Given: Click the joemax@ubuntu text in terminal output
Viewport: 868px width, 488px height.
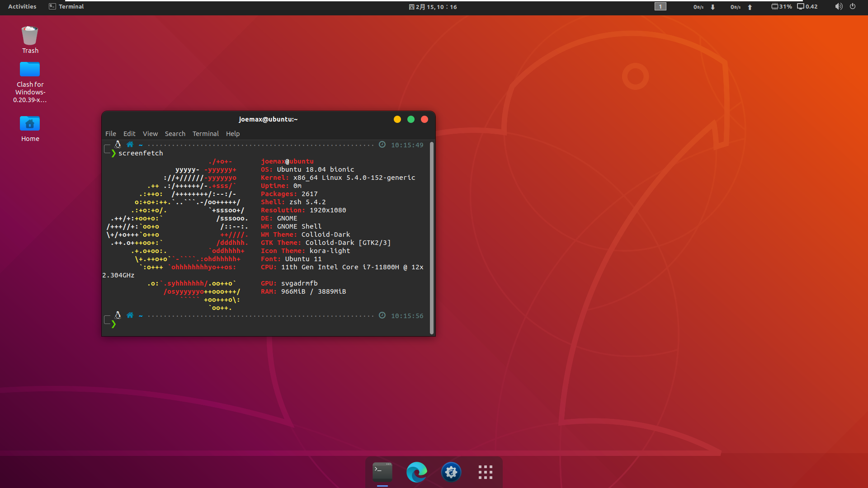Looking at the screenshot, I should [x=287, y=161].
